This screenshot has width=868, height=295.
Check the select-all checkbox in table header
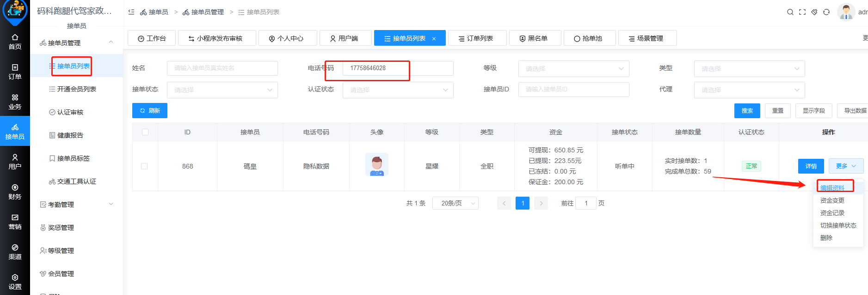145,132
